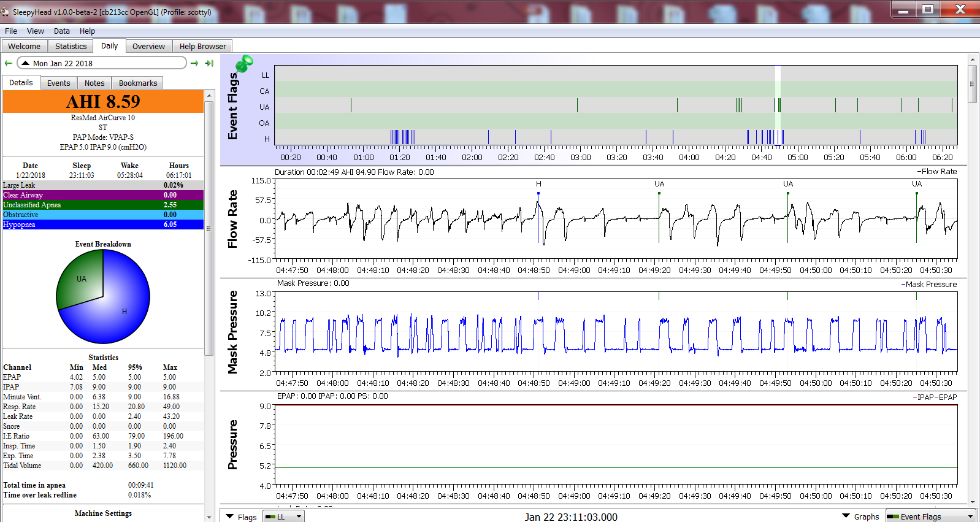This screenshot has height=522, width=980.
Task: Click the UA slice of pie chart
Action: 83,280
